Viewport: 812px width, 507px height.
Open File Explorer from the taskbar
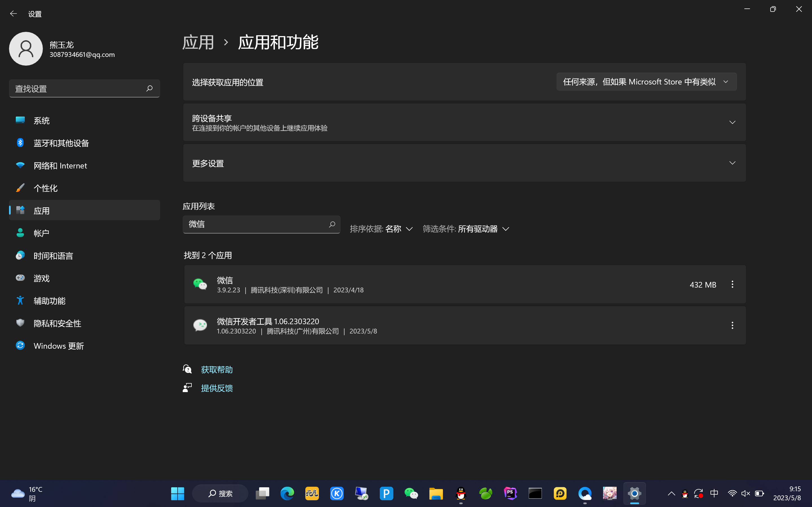point(436,493)
